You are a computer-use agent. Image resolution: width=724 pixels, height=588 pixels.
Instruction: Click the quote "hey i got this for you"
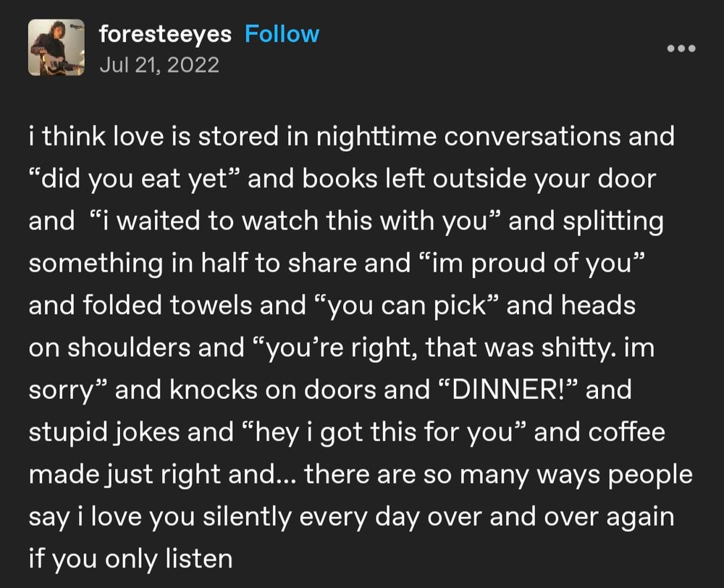384,433
